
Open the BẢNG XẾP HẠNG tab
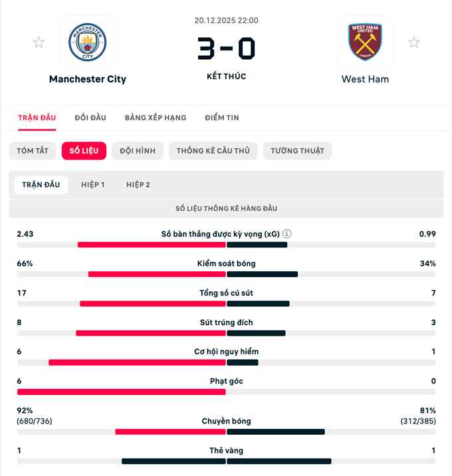coord(156,118)
